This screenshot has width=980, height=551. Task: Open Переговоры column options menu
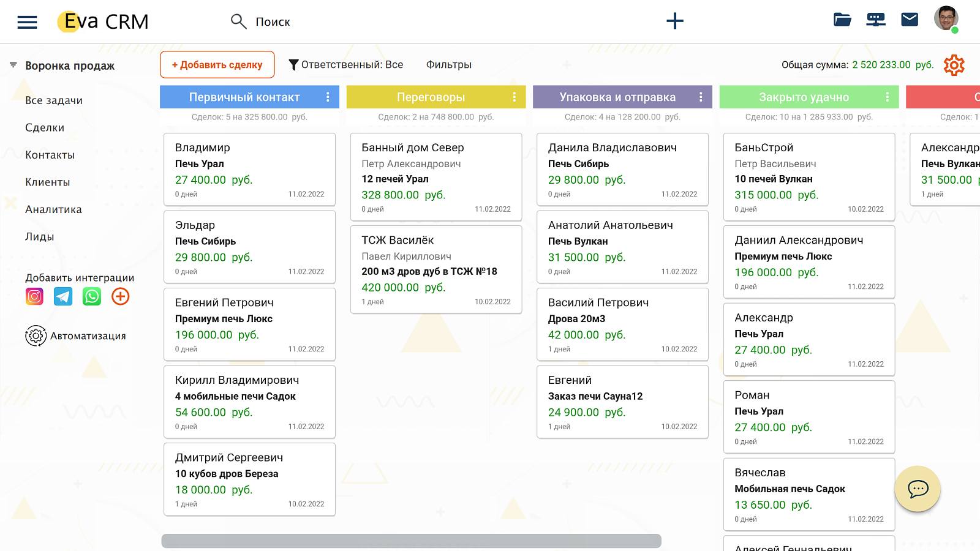pyautogui.click(x=514, y=97)
